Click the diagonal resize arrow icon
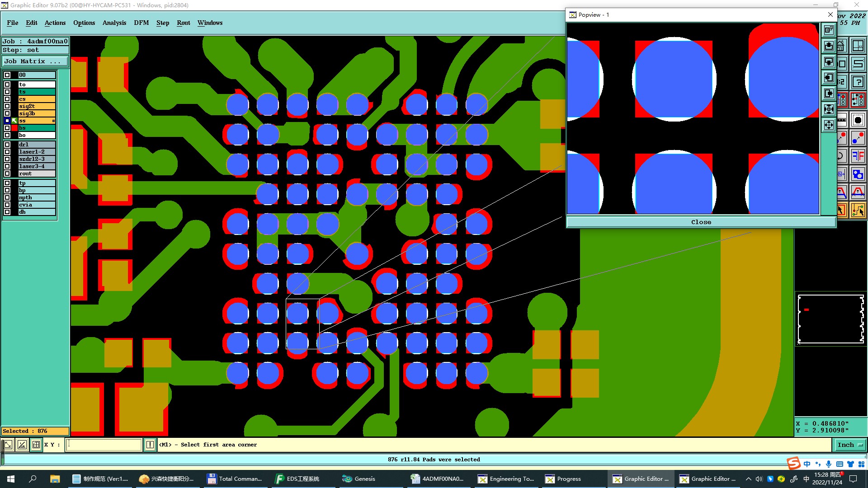868x488 pixels. (8, 445)
